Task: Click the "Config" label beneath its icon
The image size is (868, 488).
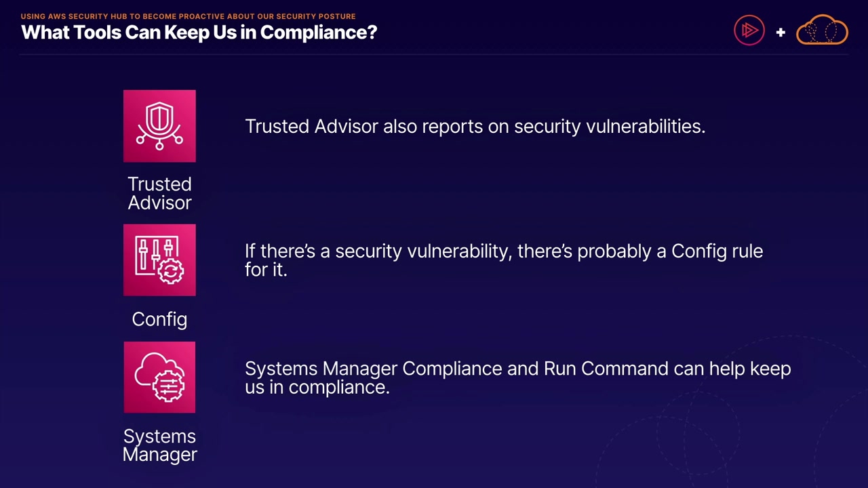Action: (x=159, y=319)
